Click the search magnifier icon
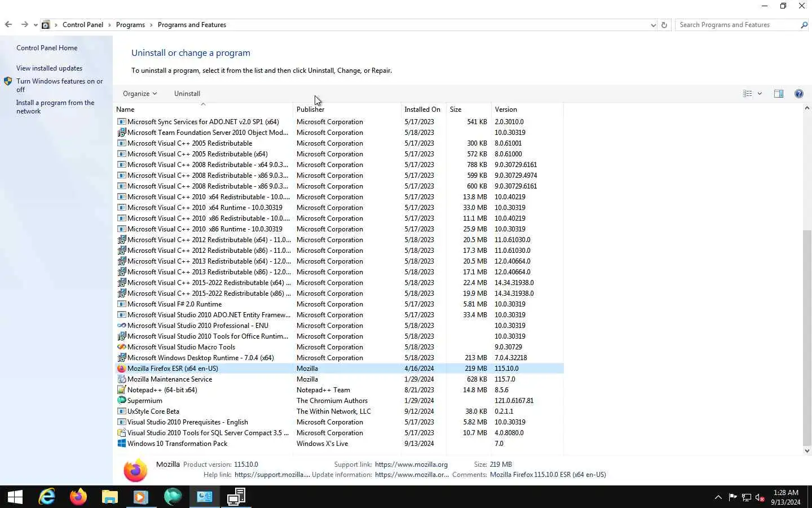Screen dimensions: 812x508 (x=804, y=25)
